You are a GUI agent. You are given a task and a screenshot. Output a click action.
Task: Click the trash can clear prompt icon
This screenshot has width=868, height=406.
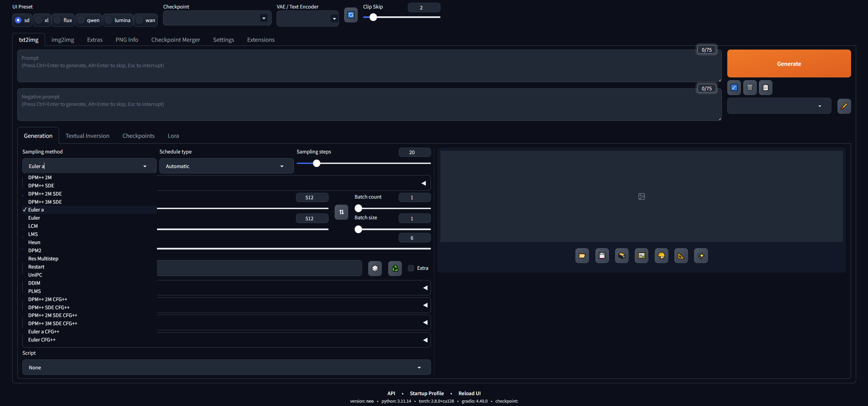(750, 88)
